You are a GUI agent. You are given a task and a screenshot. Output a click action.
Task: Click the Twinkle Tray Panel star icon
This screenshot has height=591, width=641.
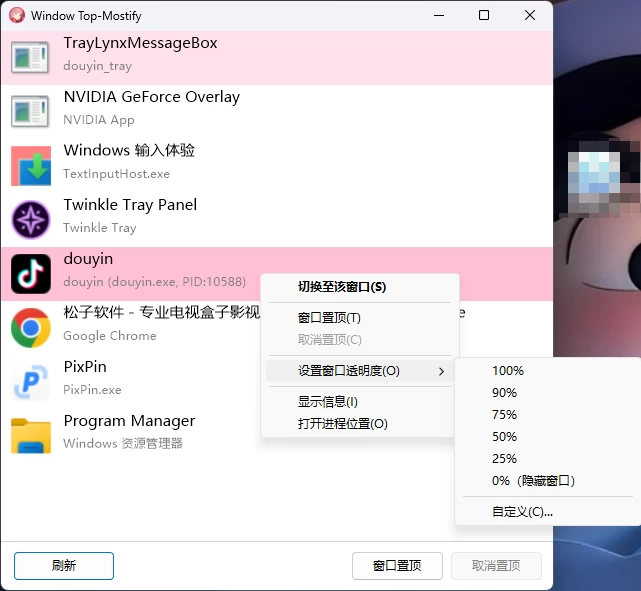tap(31, 219)
